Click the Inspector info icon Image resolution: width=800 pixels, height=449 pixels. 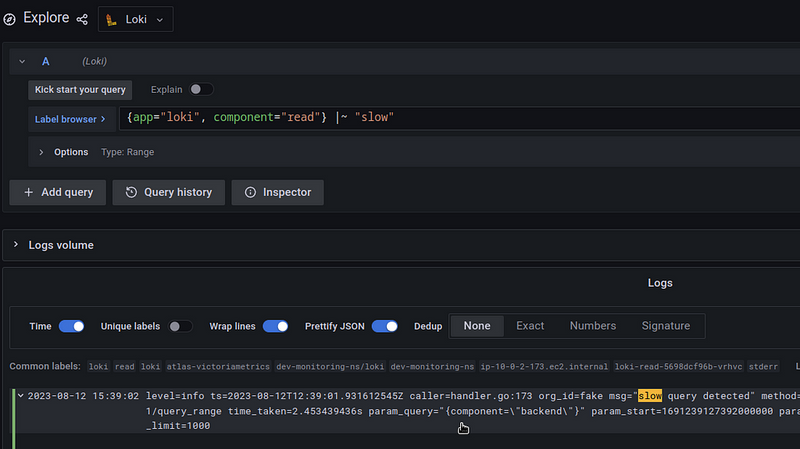coord(249,192)
